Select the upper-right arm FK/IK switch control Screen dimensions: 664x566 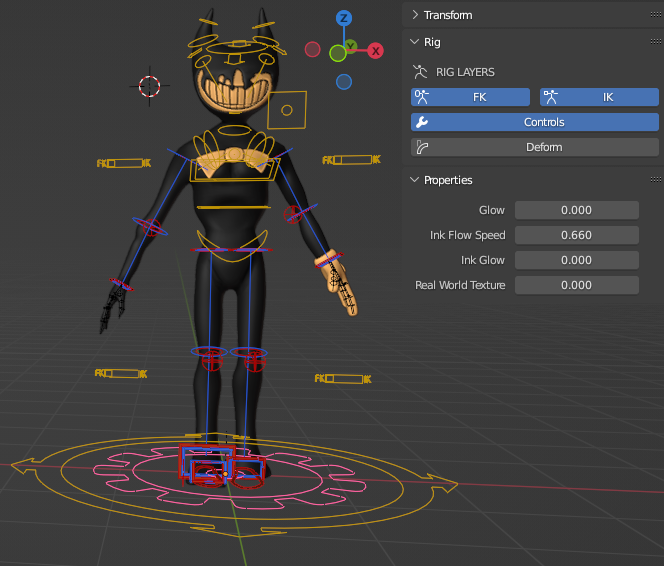[x=351, y=160]
